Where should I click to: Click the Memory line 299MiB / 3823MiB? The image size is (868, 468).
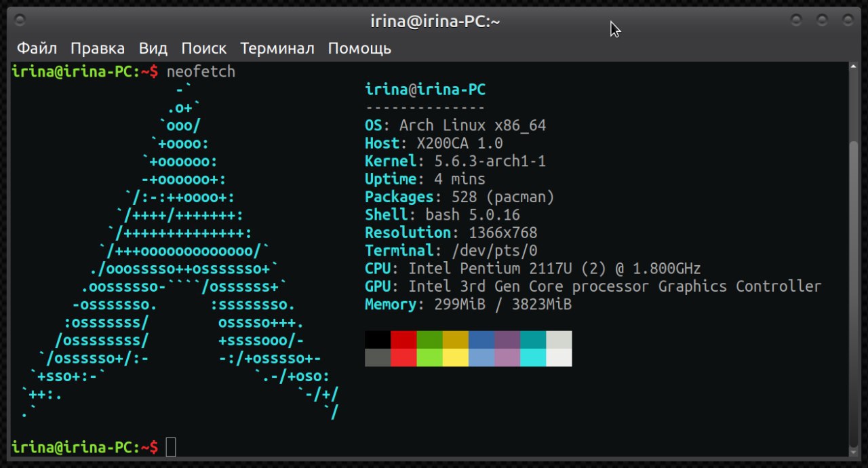(x=468, y=305)
